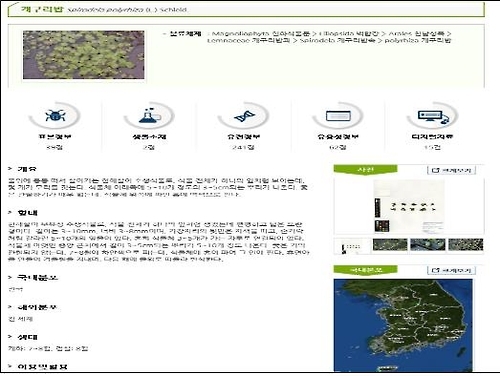
Task: Click the overseas distribution section heading
Action: click(37, 307)
